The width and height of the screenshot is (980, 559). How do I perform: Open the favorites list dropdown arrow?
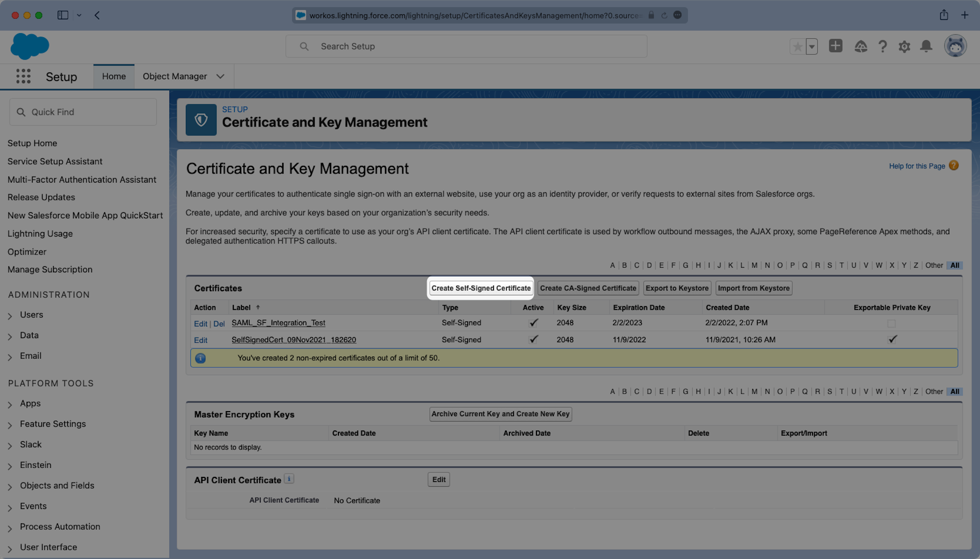click(812, 46)
